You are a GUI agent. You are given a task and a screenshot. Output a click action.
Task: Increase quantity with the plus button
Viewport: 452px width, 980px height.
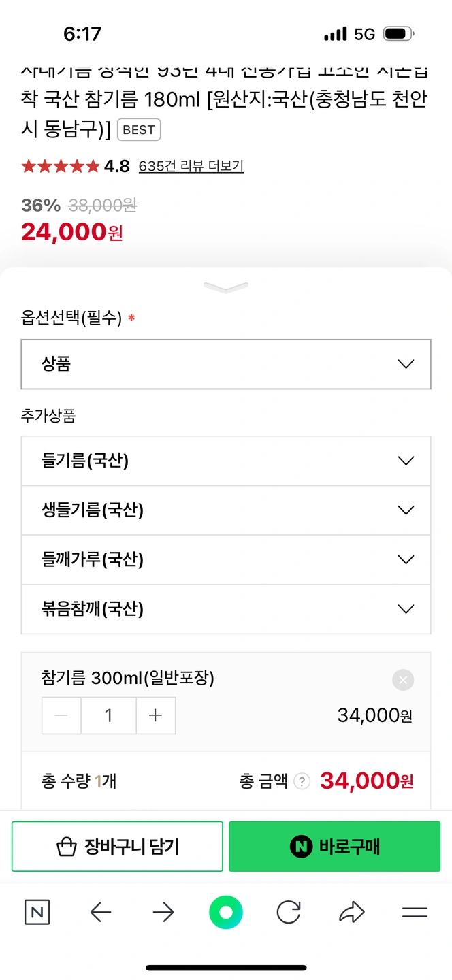(156, 715)
